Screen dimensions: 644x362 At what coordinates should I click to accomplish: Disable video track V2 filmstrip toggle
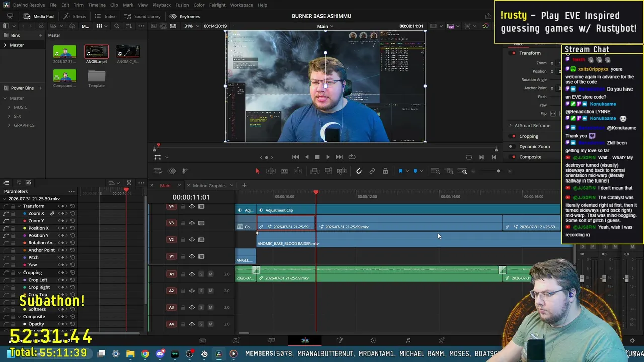(201, 240)
